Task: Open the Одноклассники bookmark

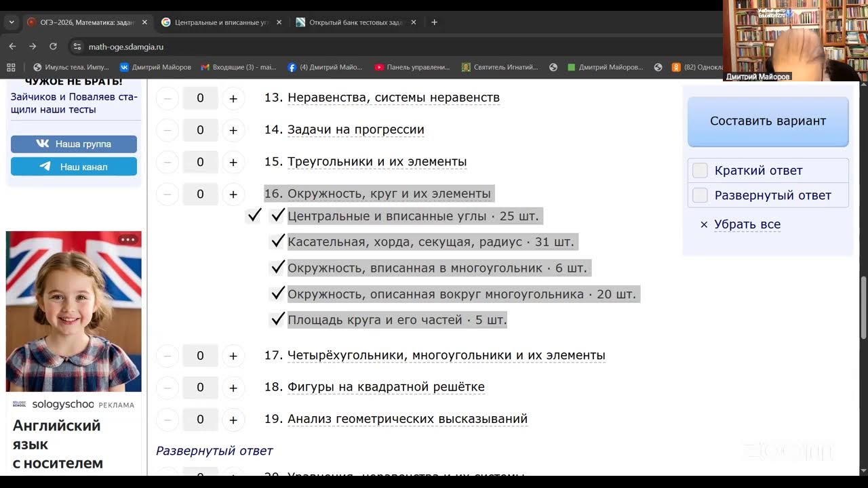Action: tap(696, 67)
